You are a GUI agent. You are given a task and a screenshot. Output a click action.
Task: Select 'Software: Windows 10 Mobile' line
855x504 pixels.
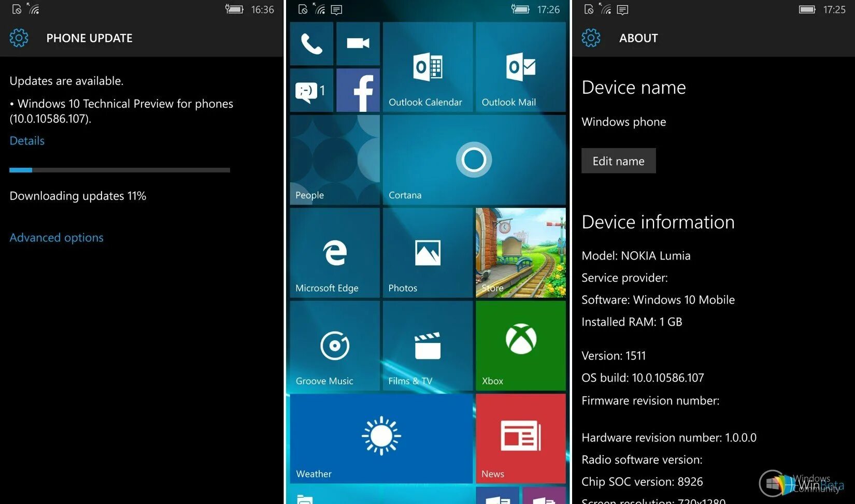coord(658,300)
